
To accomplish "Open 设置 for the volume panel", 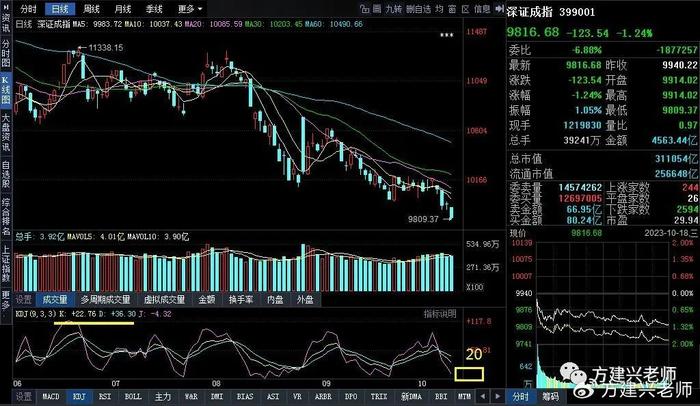I will tap(24, 300).
